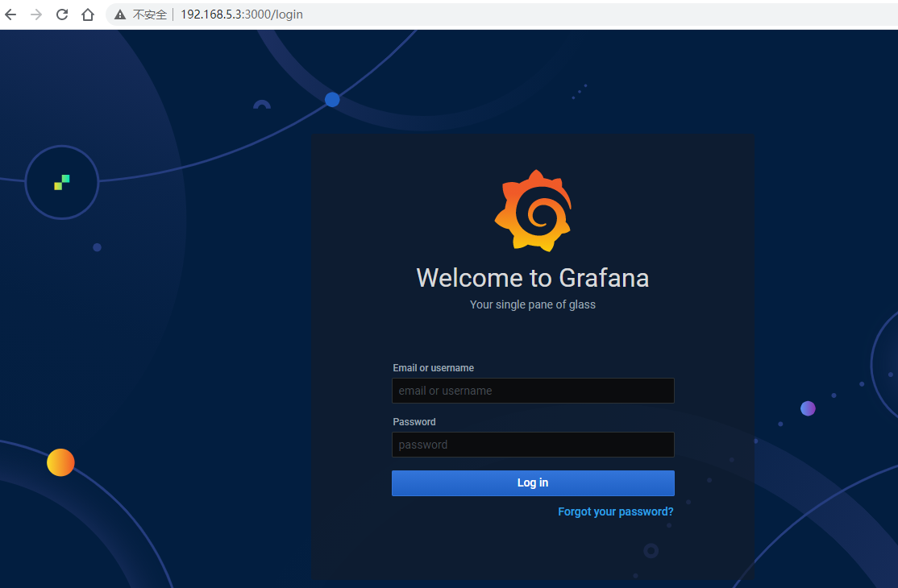Click the large blue dot on arc
The width and height of the screenshot is (898, 588).
pos(332,100)
